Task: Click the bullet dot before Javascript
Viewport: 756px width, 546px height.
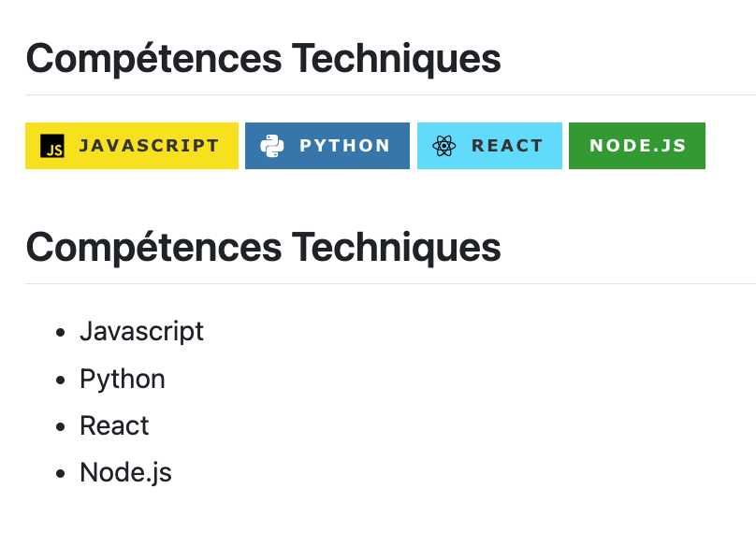Action: click(61, 333)
